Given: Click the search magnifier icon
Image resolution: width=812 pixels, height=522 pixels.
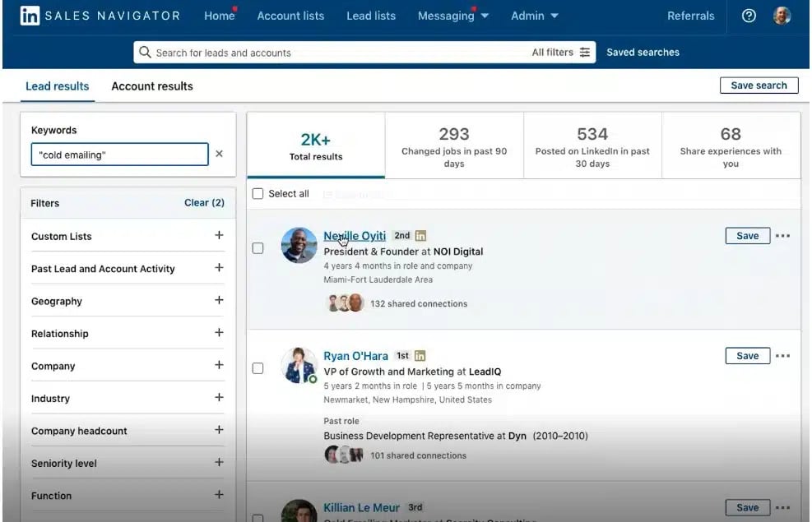Looking at the screenshot, I should (x=145, y=53).
